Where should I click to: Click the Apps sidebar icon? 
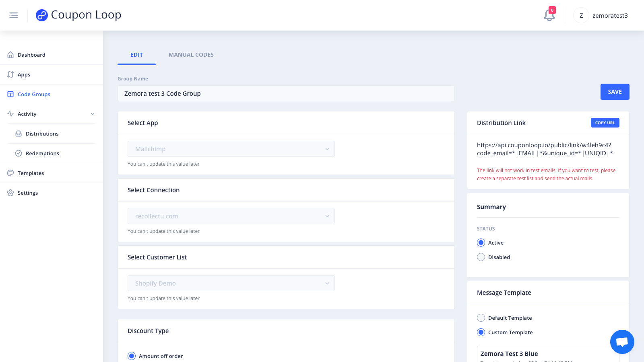[x=10, y=74]
